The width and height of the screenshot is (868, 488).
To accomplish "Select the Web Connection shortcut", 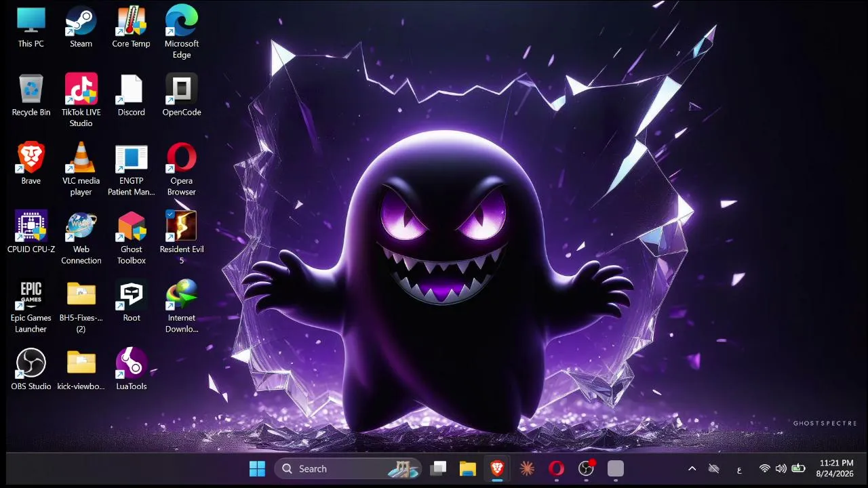I will point(81,238).
